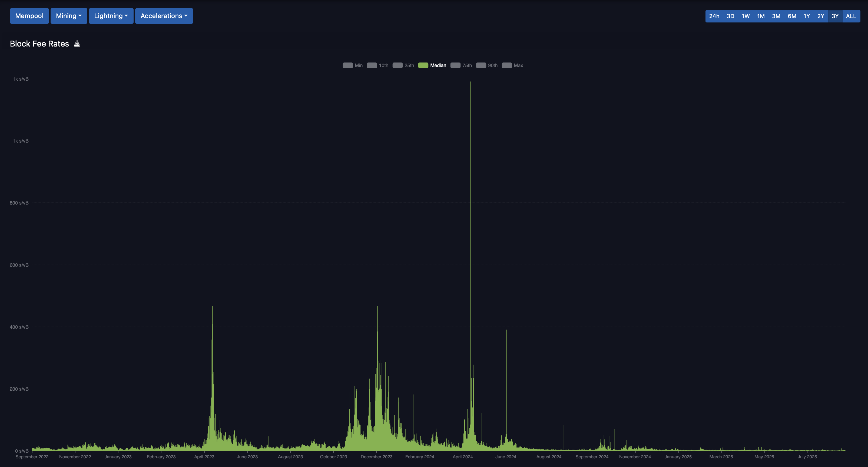868x467 pixels.
Task: Click the 400 s/vB axis label
Action: point(19,327)
